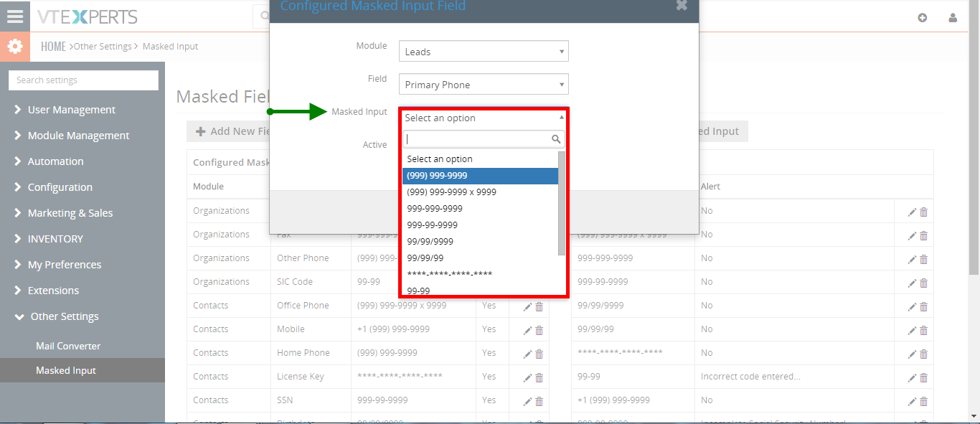Click the dropdown filter text box
This screenshot has width=980, height=424.
click(484, 139)
